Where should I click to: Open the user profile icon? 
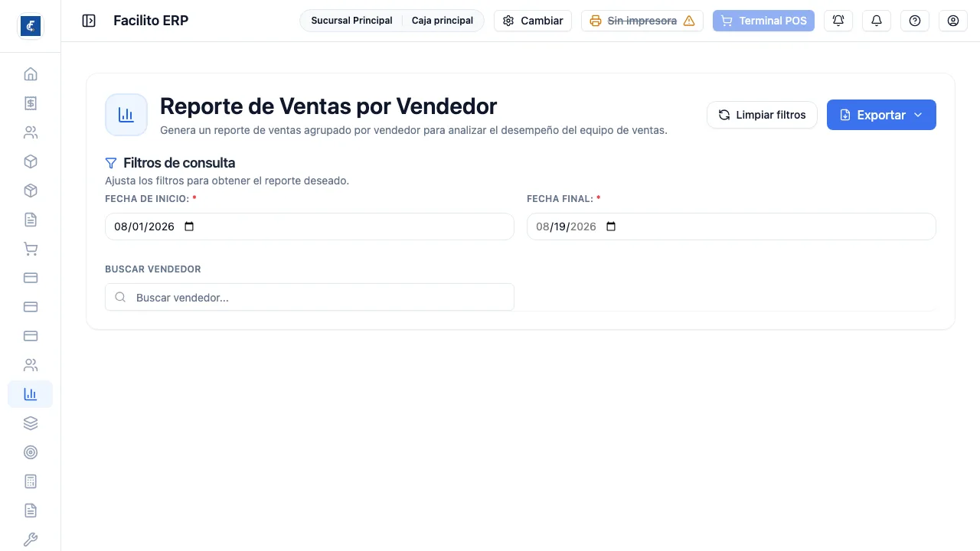tap(953, 21)
